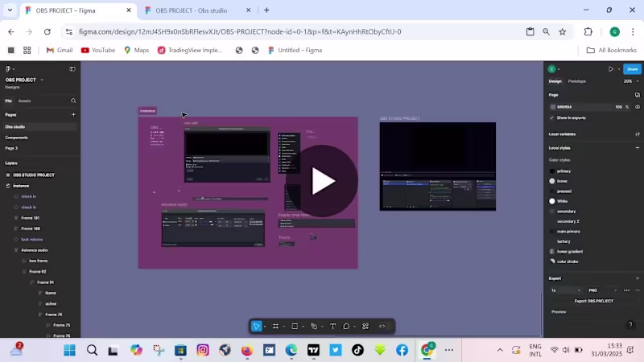Image resolution: width=644 pixels, height=362 pixels.
Task: Add a new local style
Action: click(638, 148)
